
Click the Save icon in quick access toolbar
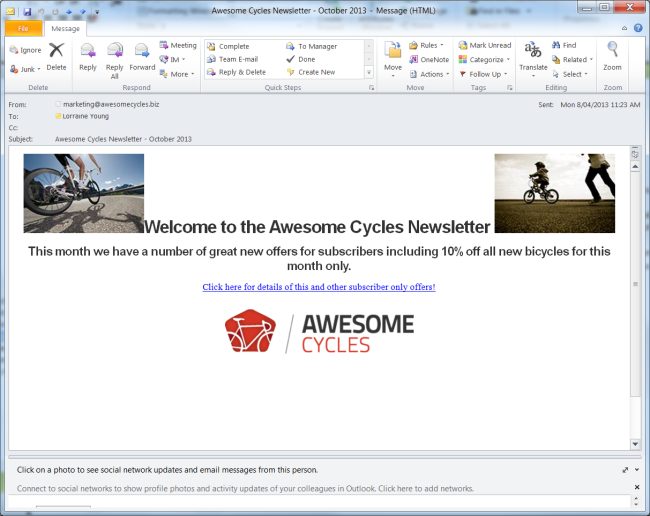pos(27,12)
